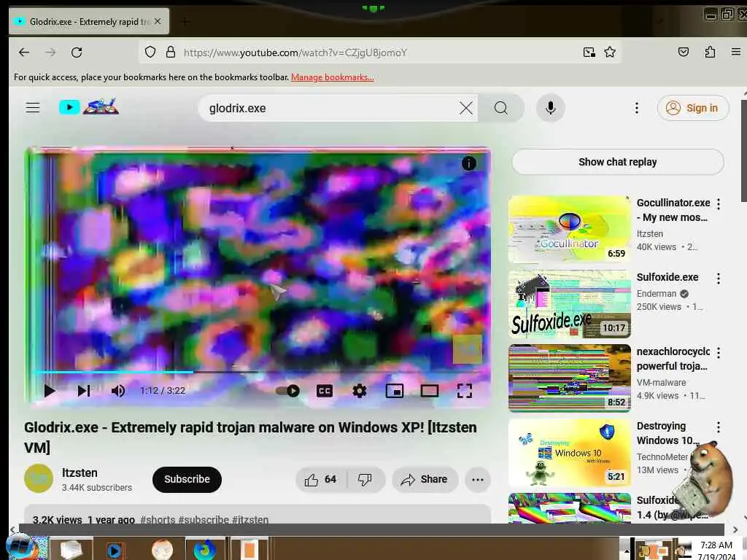Show hidden system tray icons arrow
This screenshot has width=747, height=560.
626,551
